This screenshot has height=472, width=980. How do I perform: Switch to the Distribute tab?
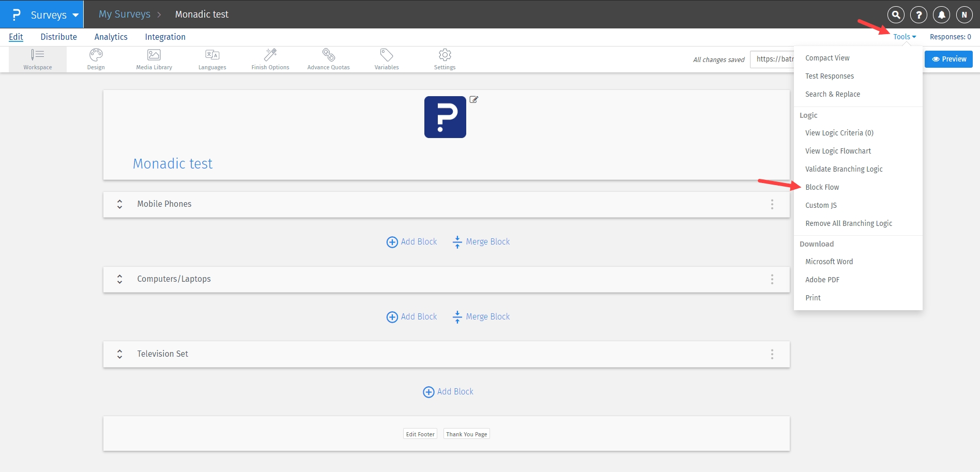pyautogui.click(x=58, y=37)
